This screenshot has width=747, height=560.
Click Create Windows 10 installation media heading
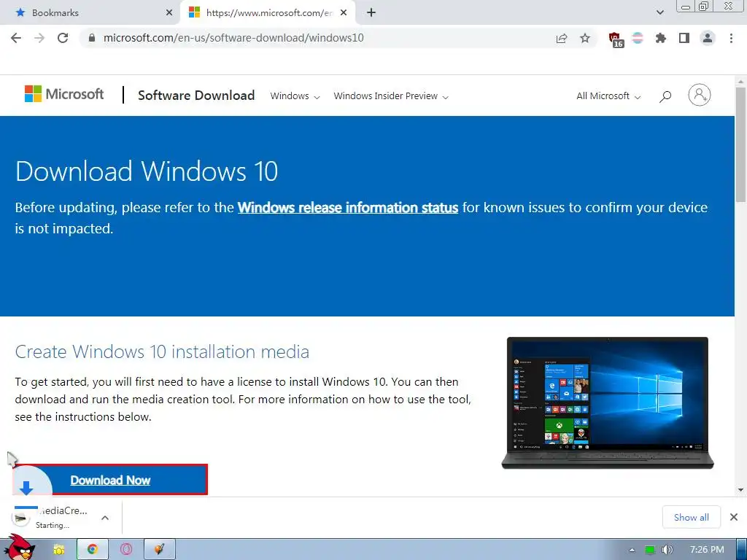tap(162, 352)
